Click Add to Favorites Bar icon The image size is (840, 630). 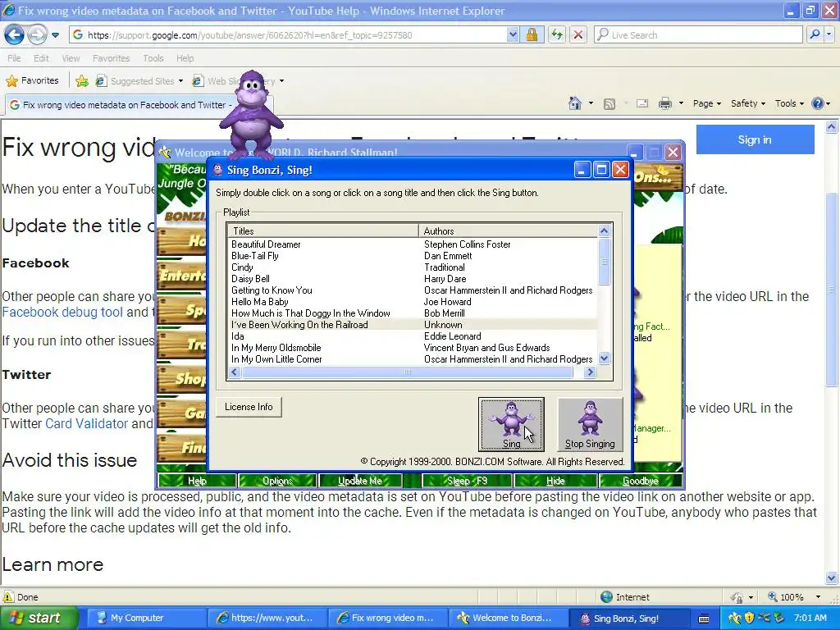pos(82,81)
